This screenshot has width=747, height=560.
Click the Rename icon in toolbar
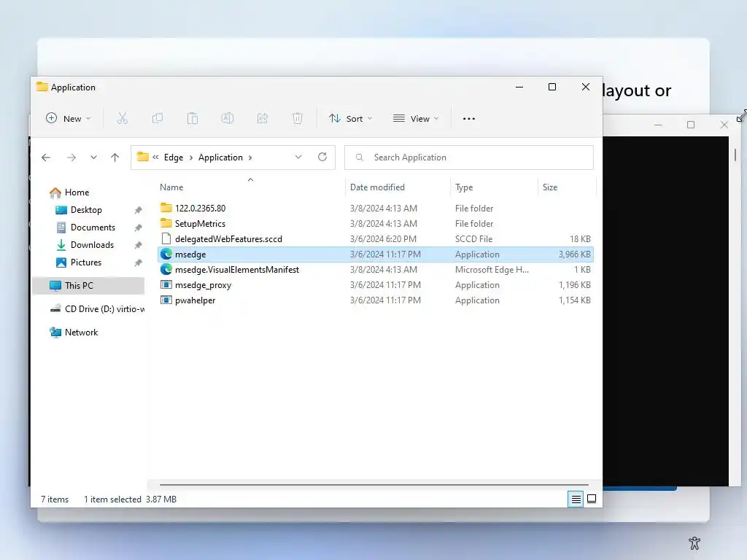pyautogui.click(x=228, y=119)
